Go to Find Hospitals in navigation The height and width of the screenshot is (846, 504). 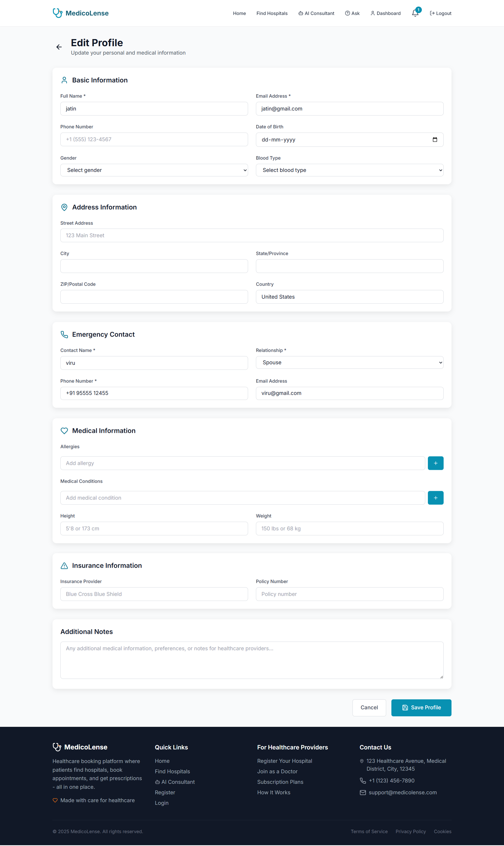272,13
